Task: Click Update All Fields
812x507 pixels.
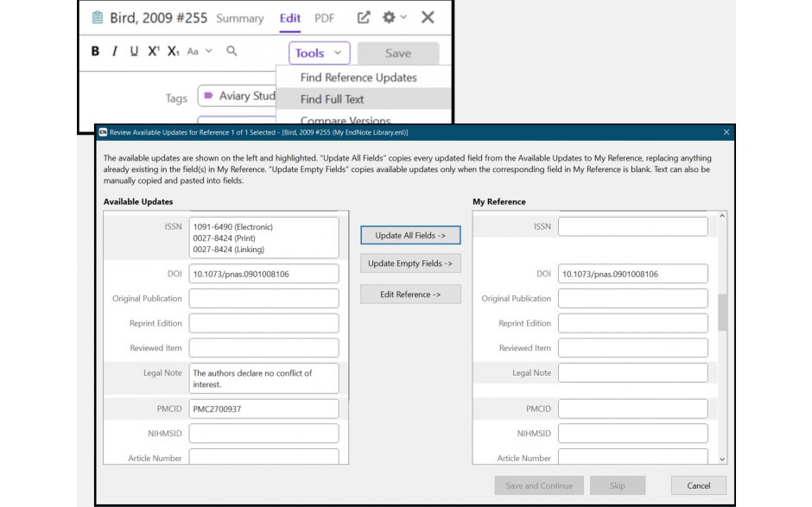Action: pos(410,235)
